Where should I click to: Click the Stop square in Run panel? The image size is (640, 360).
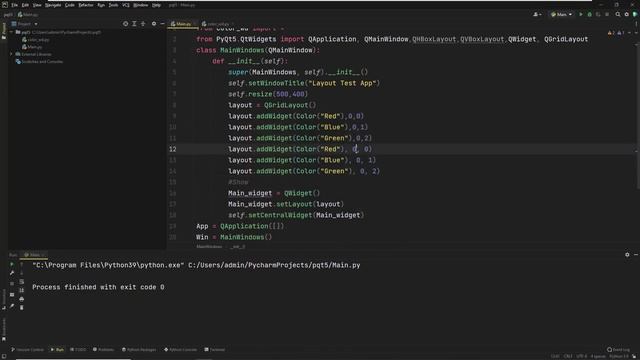tap(12, 283)
